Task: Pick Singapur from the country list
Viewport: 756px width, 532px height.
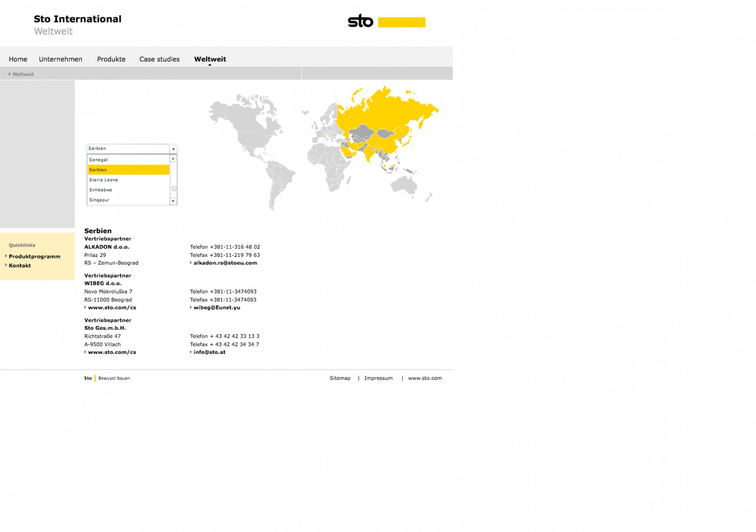Action: (99, 200)
